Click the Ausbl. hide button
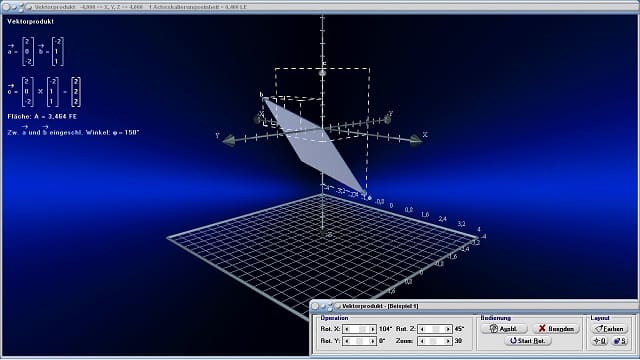 pyautogui.click(x=504, y=329)
